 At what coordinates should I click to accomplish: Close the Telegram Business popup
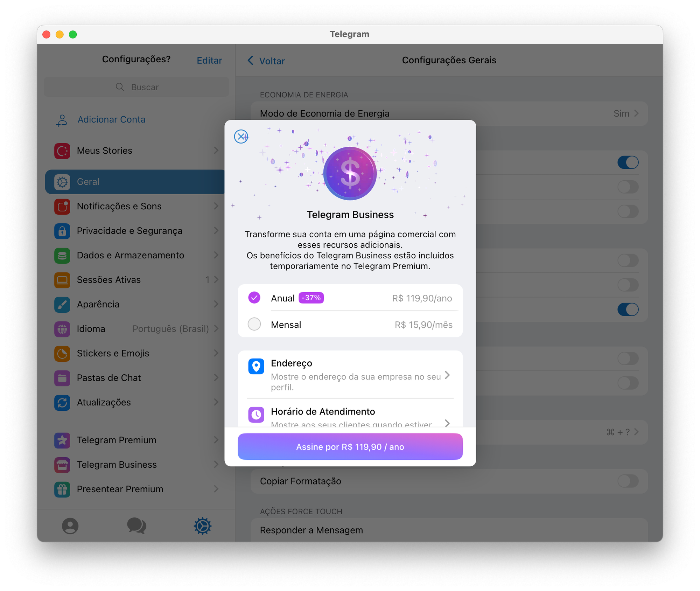[x=241, y=137]
